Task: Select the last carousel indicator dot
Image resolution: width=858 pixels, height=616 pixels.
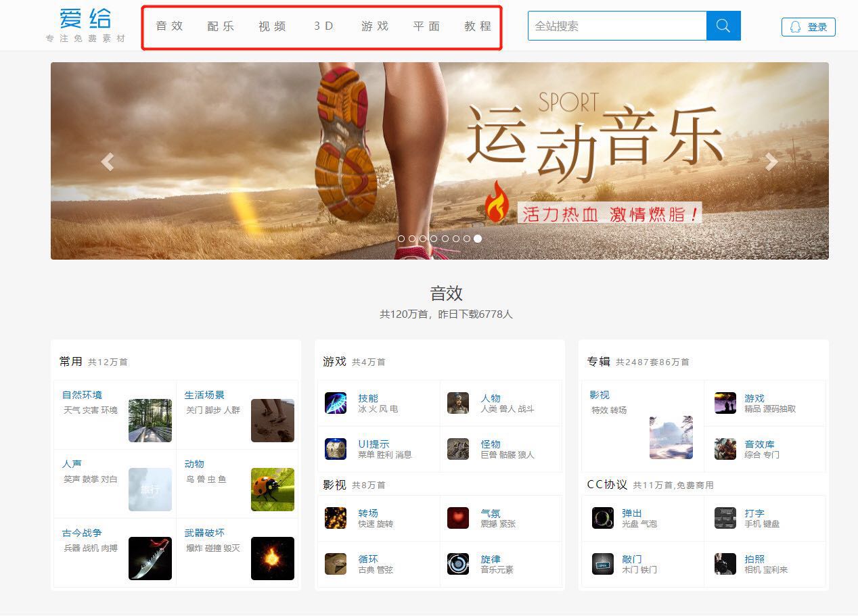Action: pos(478,239)
